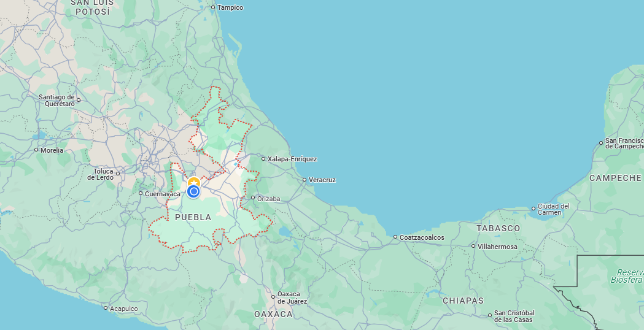Open the Morelia city label
644x330 pixels.
point(52,150)
